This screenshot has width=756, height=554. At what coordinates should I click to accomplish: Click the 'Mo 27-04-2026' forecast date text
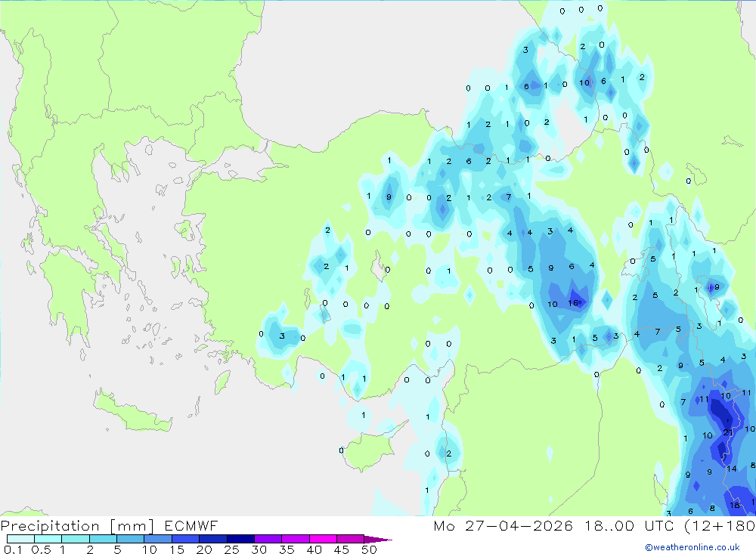tap(503, 525)
